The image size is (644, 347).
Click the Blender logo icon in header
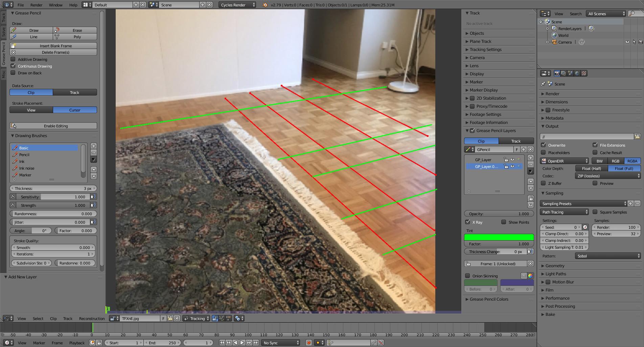pos(265,5)
